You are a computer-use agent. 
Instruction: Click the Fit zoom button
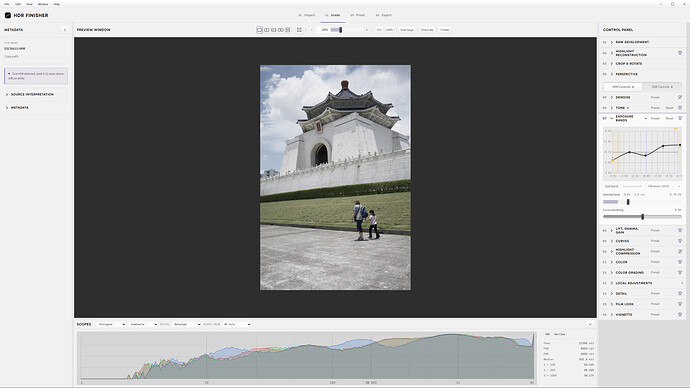[x=379, y=30]
